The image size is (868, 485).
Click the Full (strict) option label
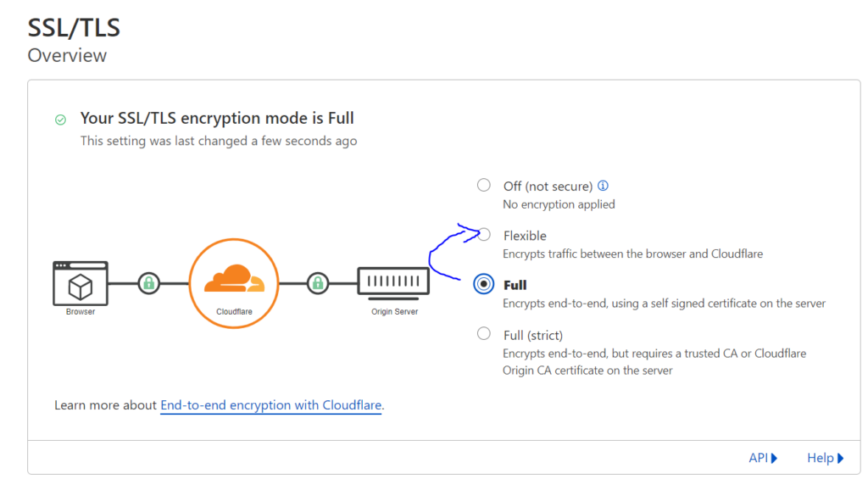[x=533, y=336]
